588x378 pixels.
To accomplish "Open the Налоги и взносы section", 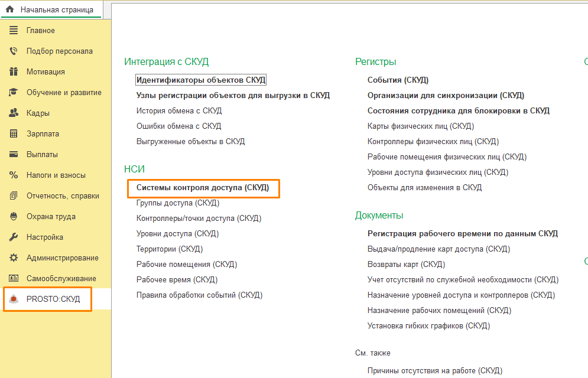I will coord(56,175).
